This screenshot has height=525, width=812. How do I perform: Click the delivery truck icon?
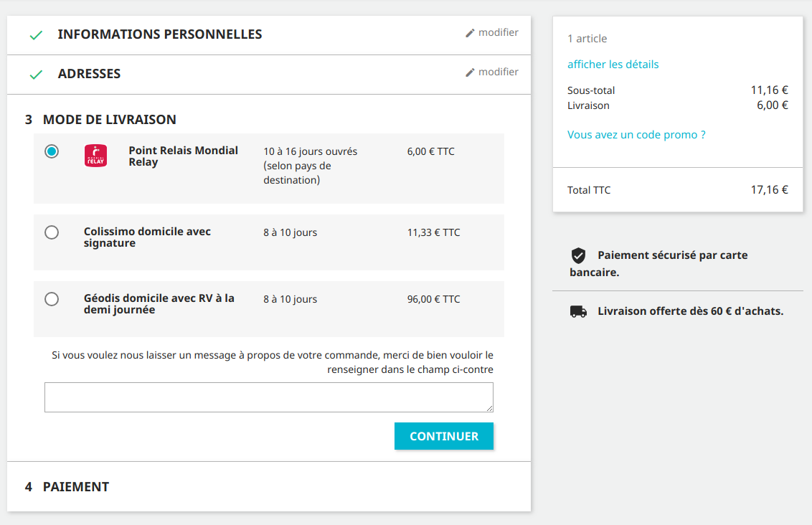[x=578, y=311]
